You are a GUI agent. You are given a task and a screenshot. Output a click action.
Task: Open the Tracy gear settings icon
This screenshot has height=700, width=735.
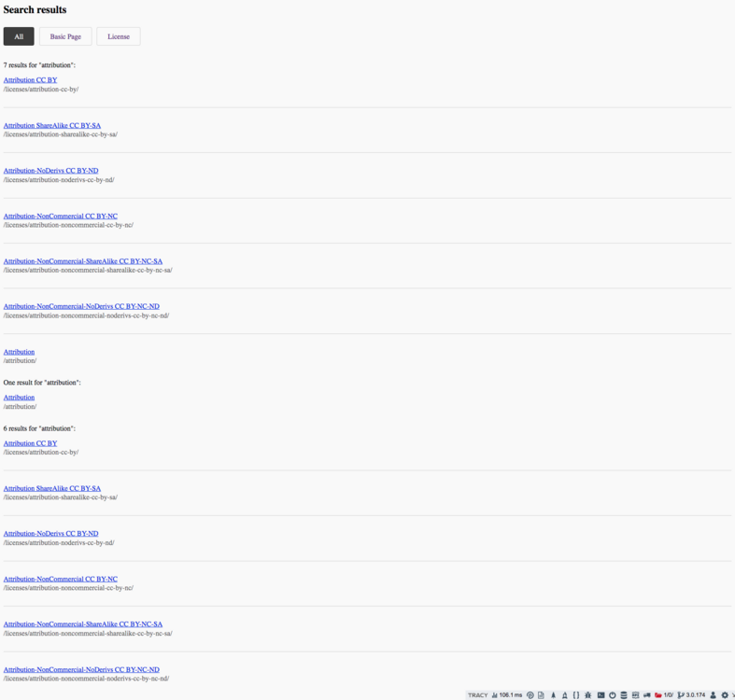725,695
